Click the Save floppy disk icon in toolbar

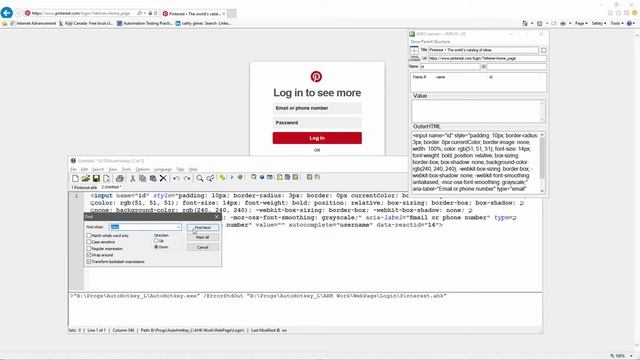pyautogui.click(x=96, y=178)
